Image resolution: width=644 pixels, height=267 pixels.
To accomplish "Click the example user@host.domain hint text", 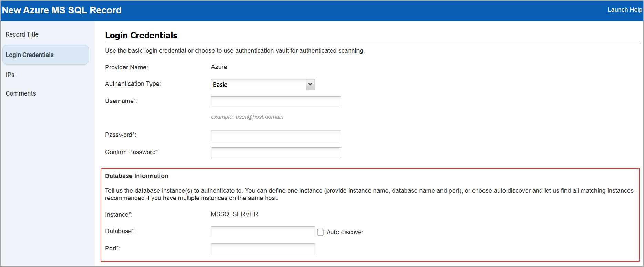I will 247,117.
